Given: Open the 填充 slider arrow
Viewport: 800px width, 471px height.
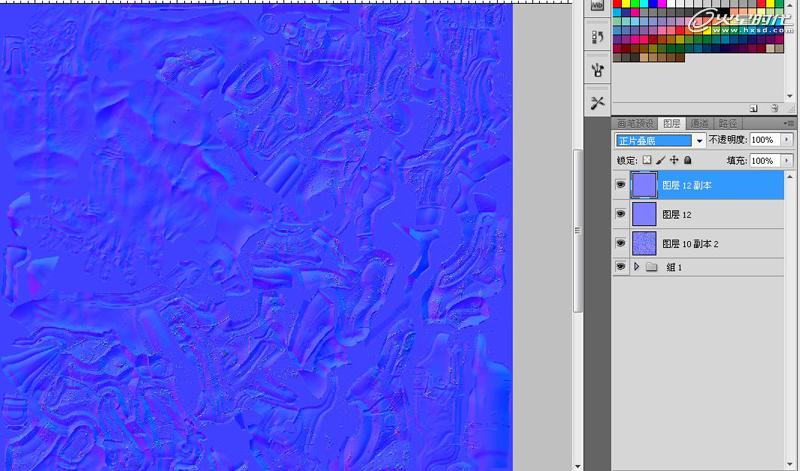Looking at the screenshot, I should coord(787,160).
